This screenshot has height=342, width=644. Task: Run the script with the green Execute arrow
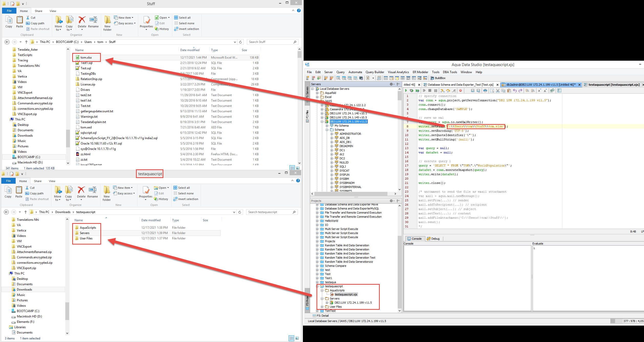point(406,91)
